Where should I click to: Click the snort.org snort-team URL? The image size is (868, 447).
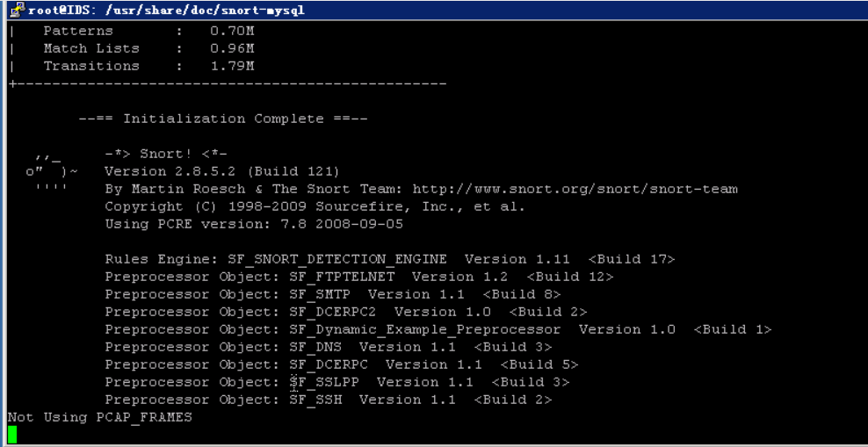click(575, 189)
